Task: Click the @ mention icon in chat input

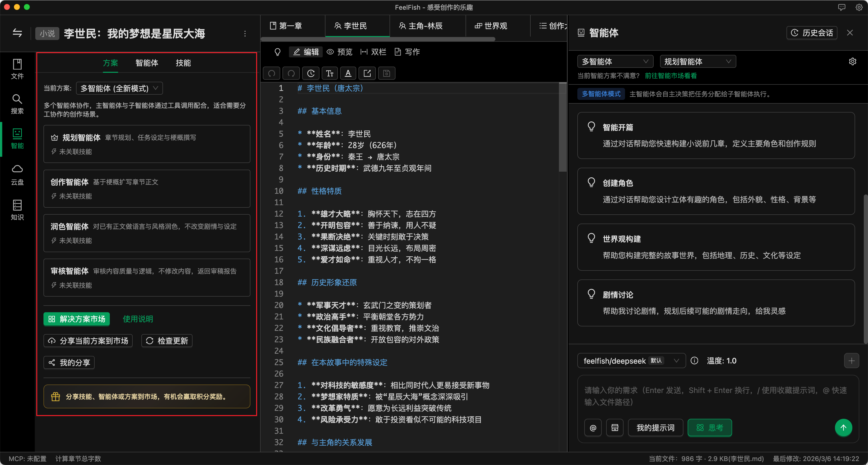Action: click(x=593, y=427)
